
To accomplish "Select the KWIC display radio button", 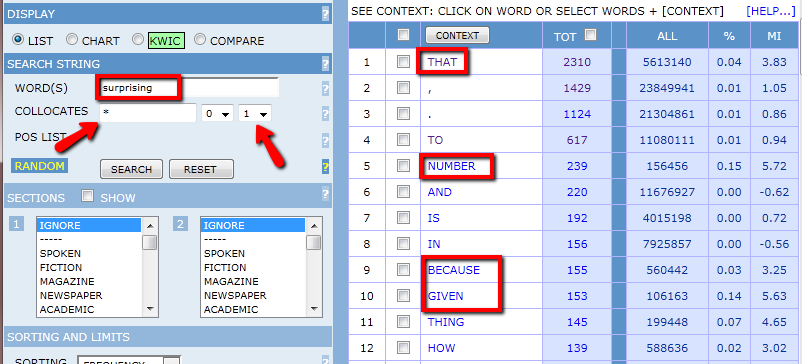I will pyautogui.click(x=138, y=39).
